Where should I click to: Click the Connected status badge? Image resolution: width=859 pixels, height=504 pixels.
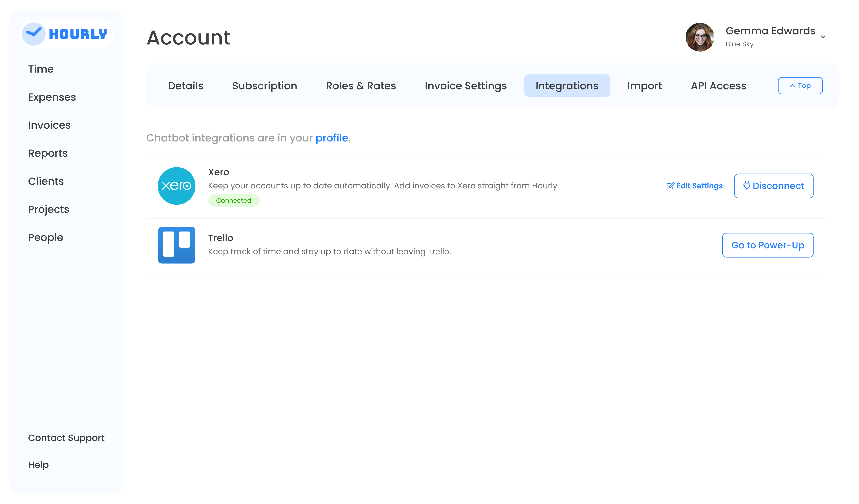pos(234,201)
